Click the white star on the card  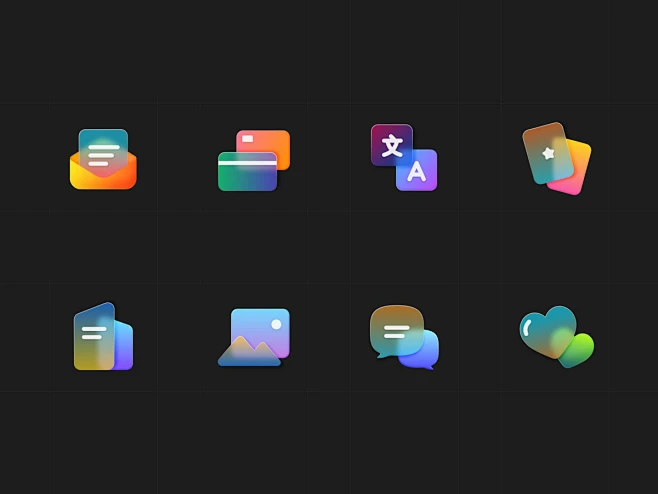point(548,154)
